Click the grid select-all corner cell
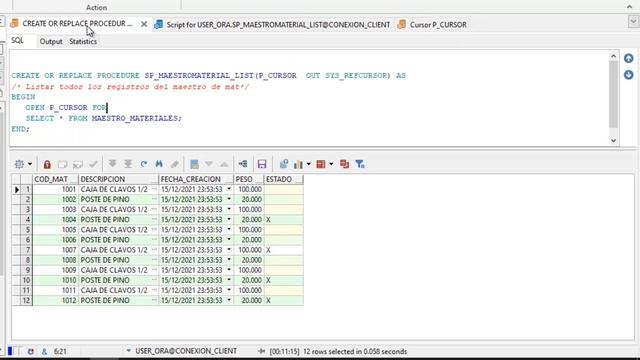The image size is (640, 360). [16, 179]
